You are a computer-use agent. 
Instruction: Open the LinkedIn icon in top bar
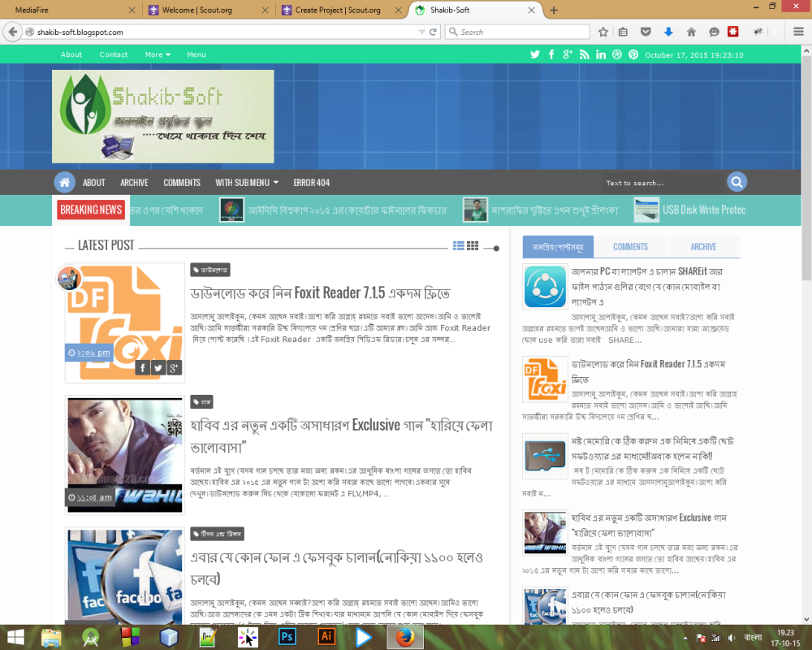pos(601,54)
